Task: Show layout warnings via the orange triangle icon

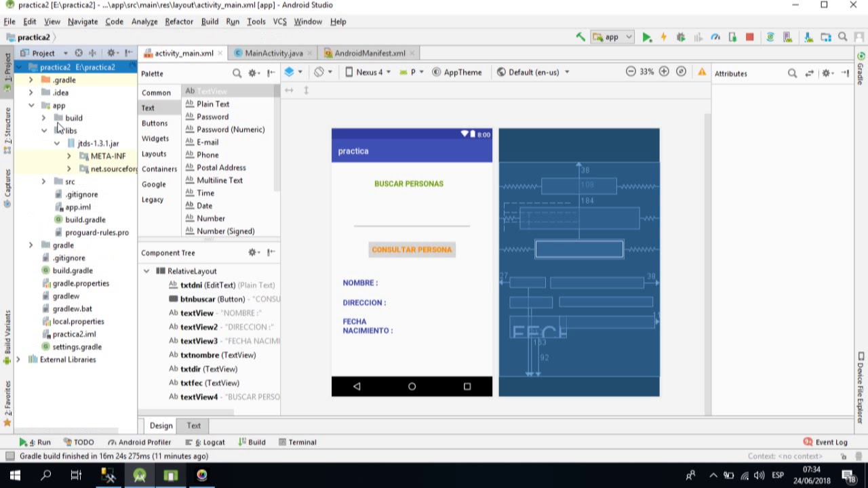Action: [702, 72]
